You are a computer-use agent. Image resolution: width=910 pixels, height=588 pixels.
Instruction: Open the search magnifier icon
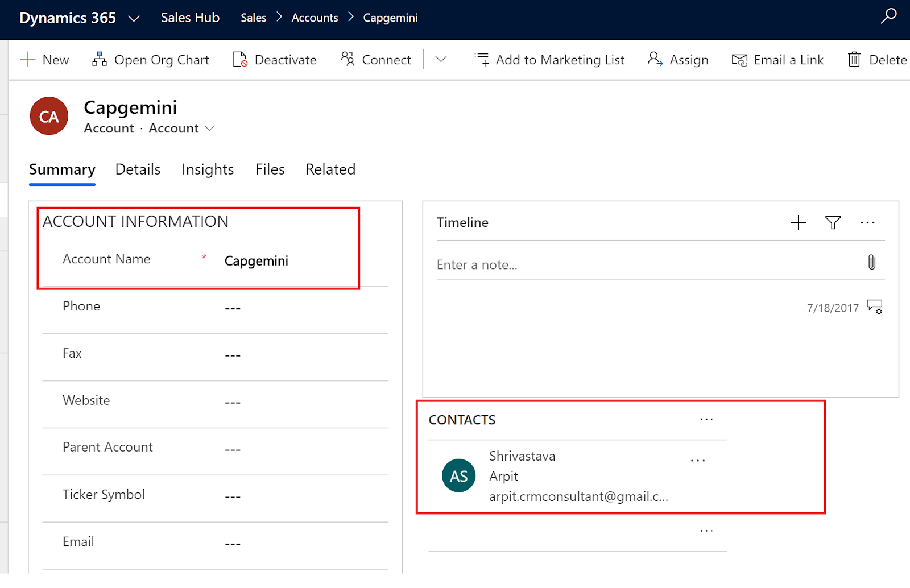888,15
